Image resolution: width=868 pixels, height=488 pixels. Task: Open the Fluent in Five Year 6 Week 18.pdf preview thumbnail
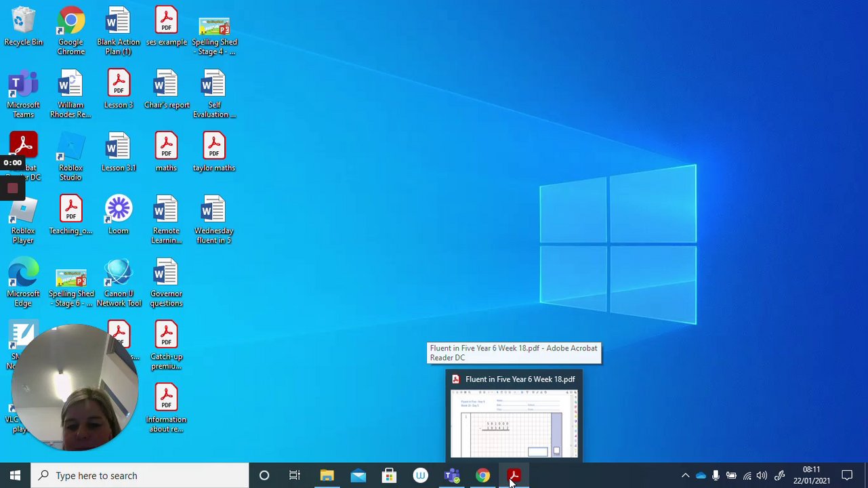(x=514, y=424)
